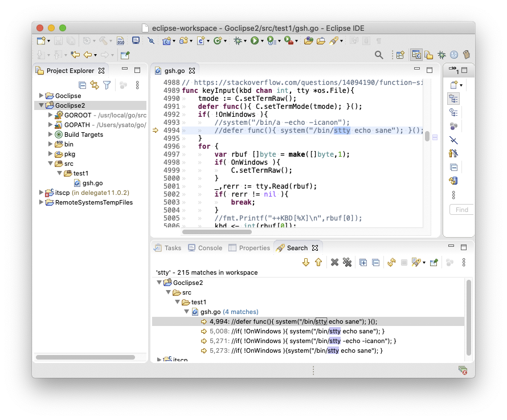
Task: Click Back navigation arrow in toolbar
Action: 87,55
